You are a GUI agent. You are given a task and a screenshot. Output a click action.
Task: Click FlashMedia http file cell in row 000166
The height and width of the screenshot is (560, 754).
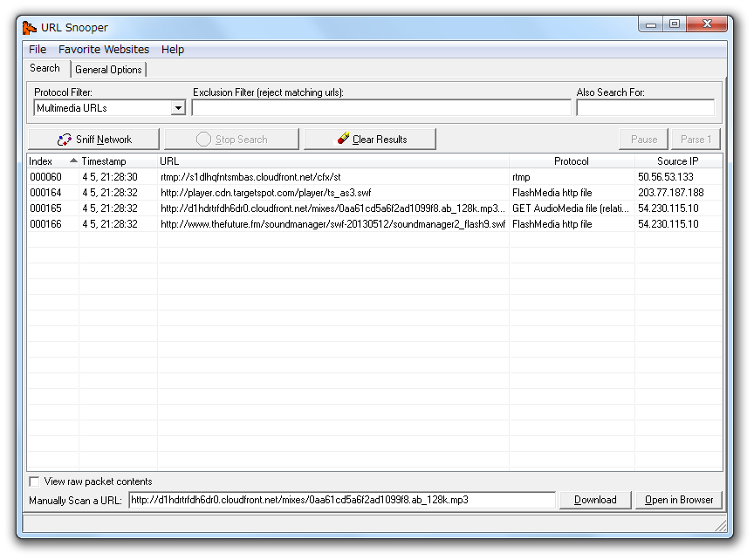point(552,224)
